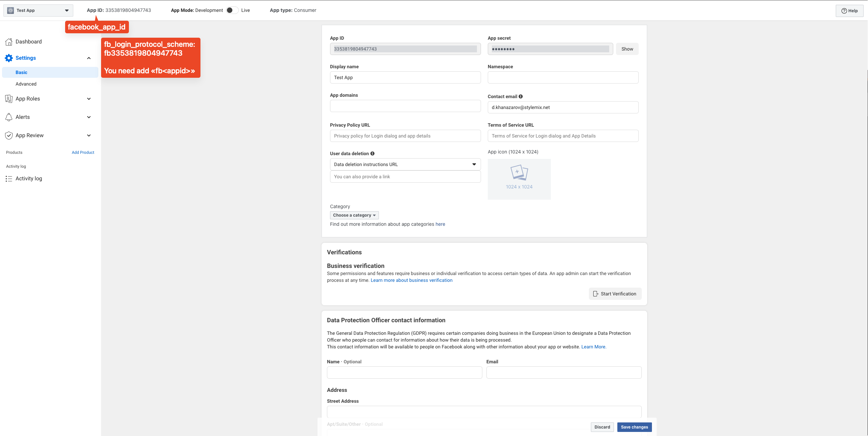Open the Choose a category dropdown
The height and width of the screenshot is (436, 868).
pos(354,215)
